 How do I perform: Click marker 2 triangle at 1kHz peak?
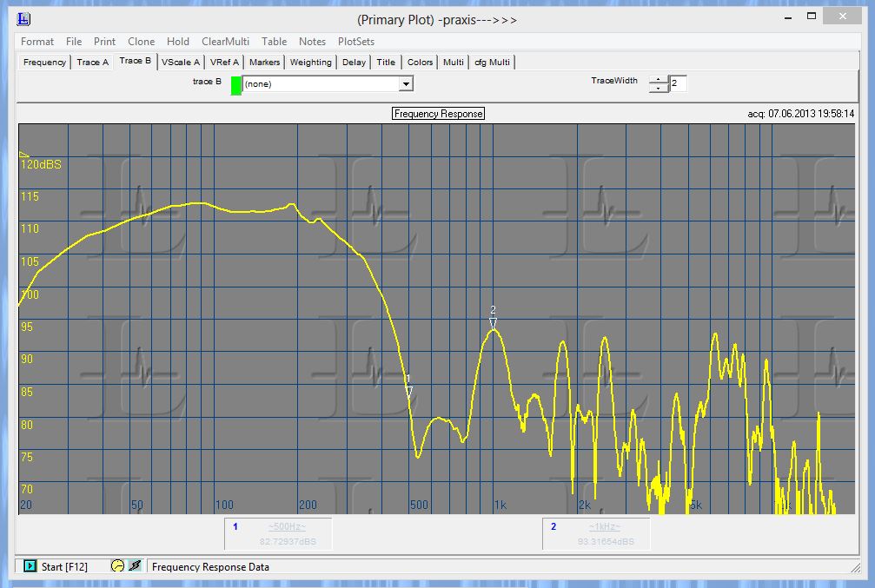click(x=493, y=323)
